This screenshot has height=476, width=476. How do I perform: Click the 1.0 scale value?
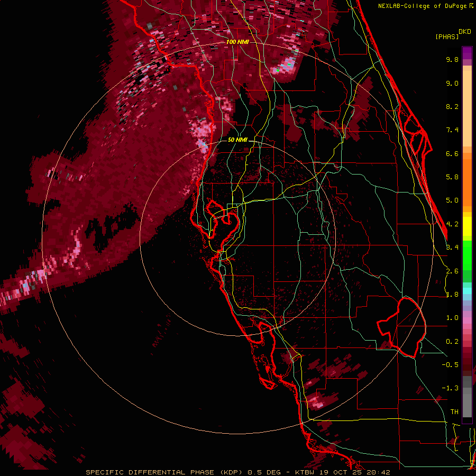tap(452, 318)
